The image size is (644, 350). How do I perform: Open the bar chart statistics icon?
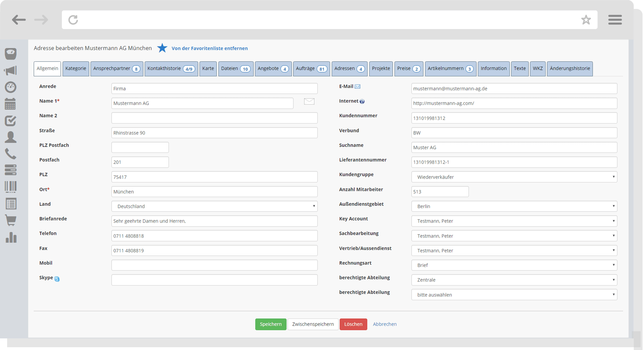pos(10,237)
